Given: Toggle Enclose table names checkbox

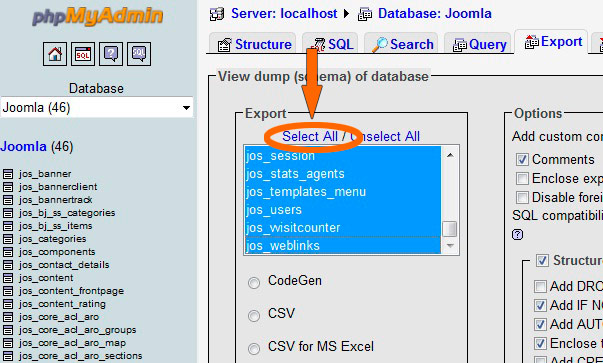Looking at the screenshot, I should click(x=540, y=343).
